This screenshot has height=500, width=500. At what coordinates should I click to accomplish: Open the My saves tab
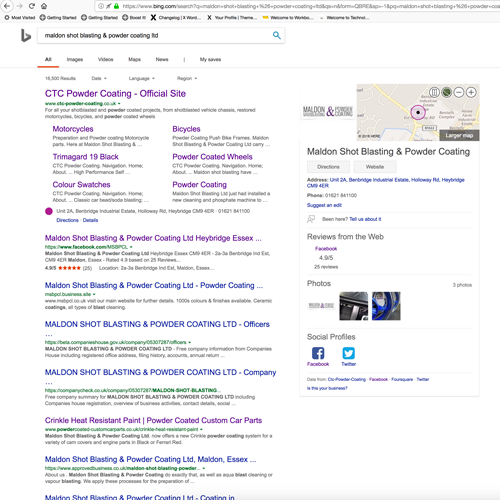[210, 59]
